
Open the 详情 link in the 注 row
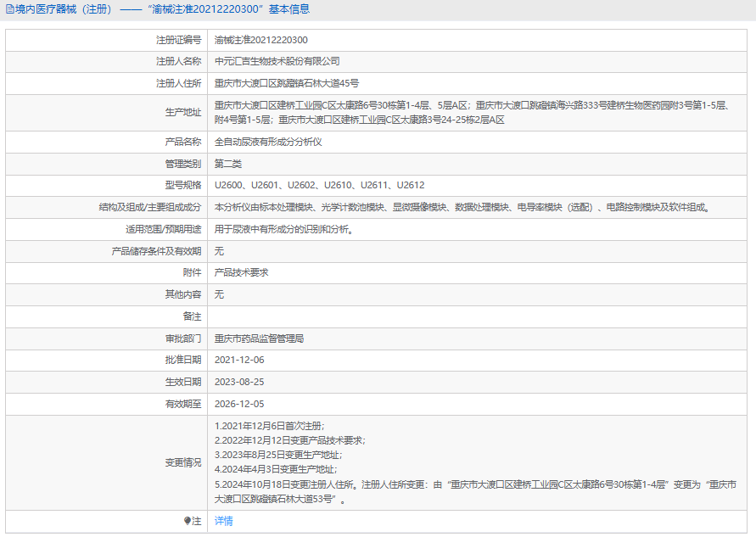click(224, 521)
